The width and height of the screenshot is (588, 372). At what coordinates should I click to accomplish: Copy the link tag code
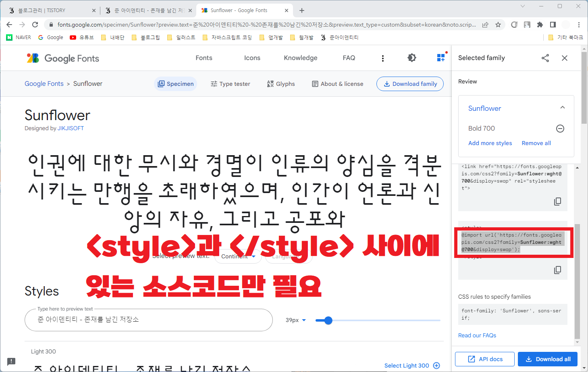(557, 201)
